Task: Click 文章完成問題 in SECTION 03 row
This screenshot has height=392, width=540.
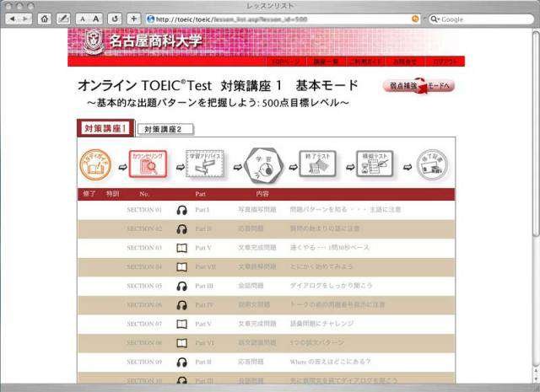Action: 257,248
